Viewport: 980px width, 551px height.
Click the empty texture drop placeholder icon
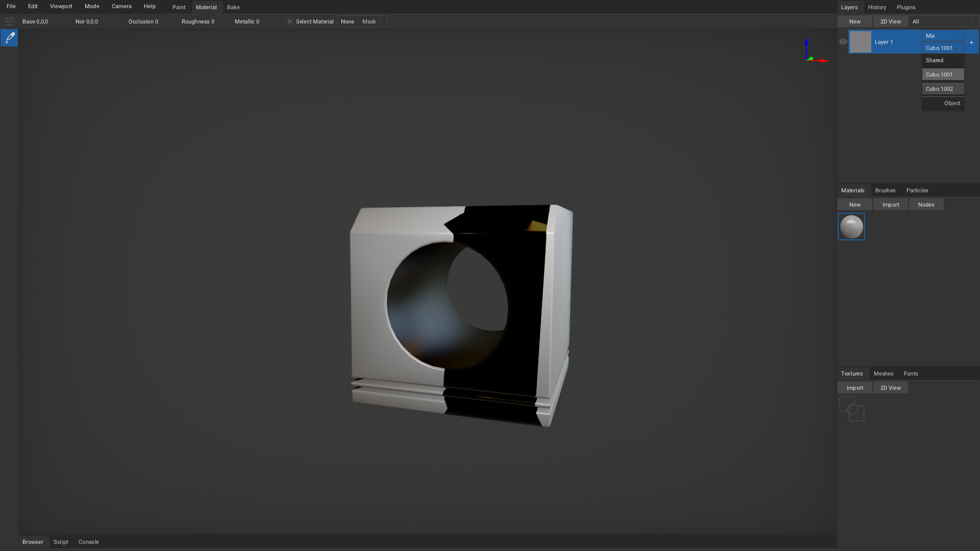click(851, 409)
